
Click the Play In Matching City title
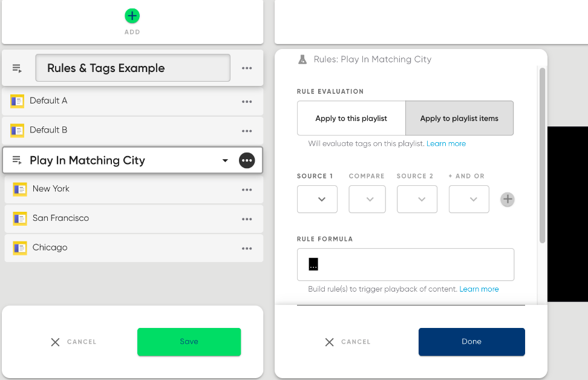(87, 160)
